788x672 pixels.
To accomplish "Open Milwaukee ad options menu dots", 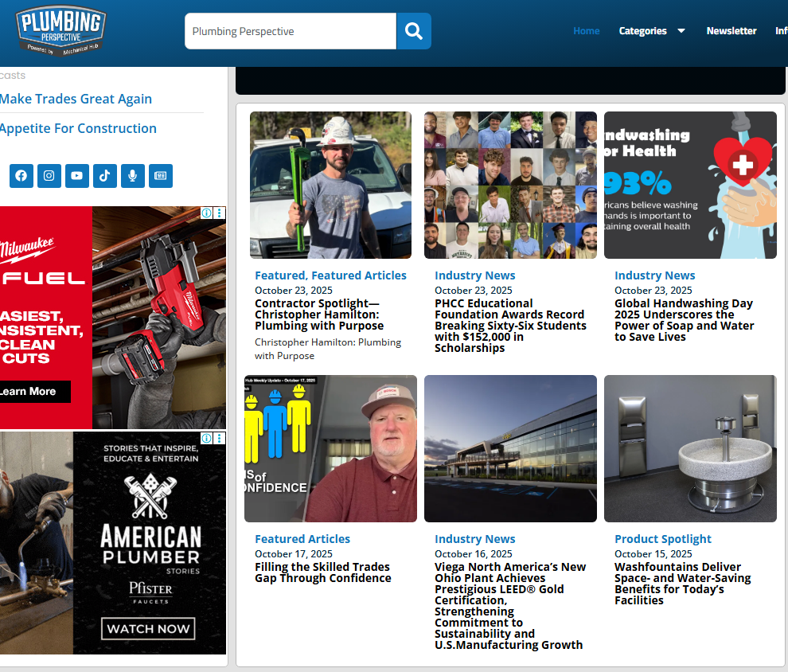I will pyautogui.click(x=219, y=213).
